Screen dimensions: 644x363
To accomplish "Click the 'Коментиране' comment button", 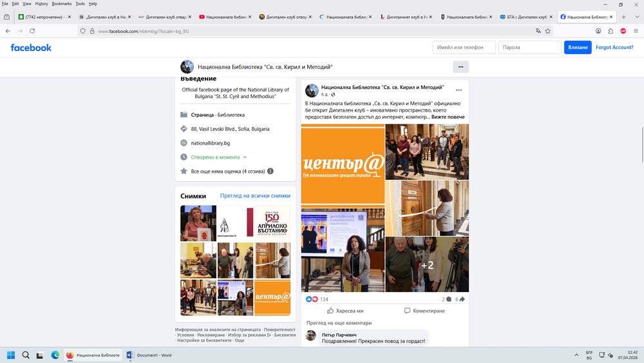I will [424, 311].
